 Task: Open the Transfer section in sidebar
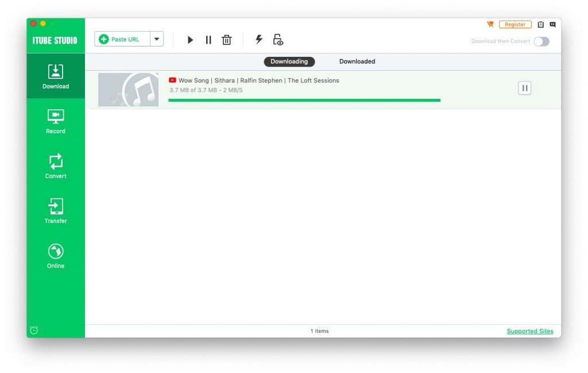click(56, 211)
